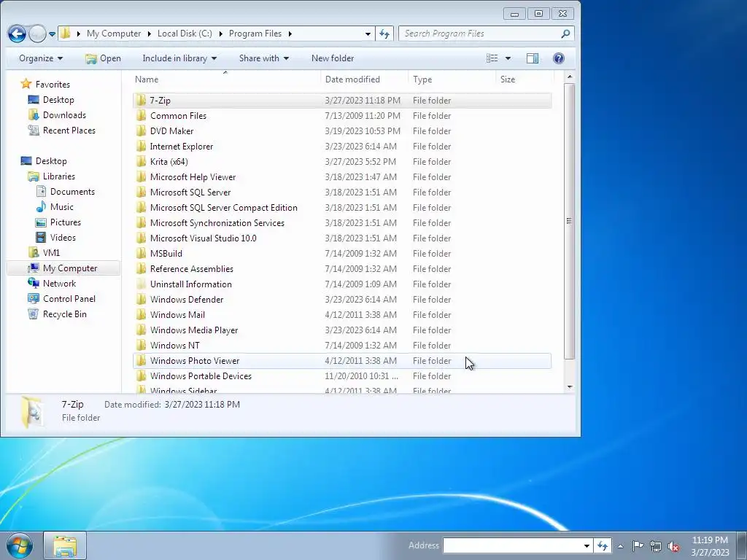Select the Windows Mail folder icon

pyautogui.click(x=141, y=315)
